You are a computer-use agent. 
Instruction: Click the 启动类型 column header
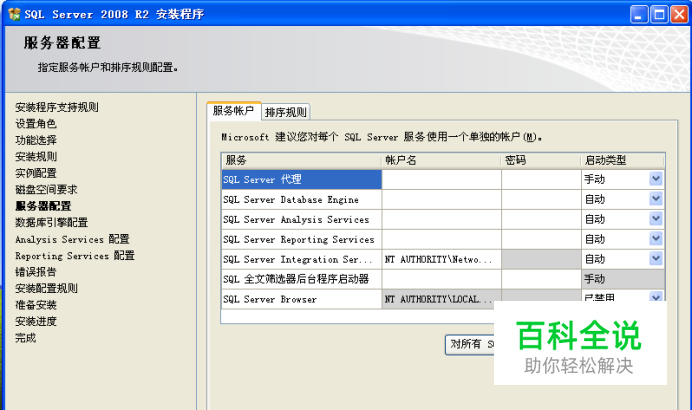[623, 160]
